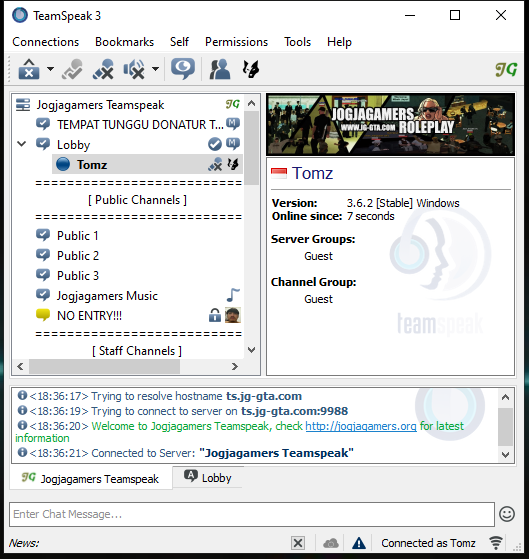
Task: Click the Jogjagamers Roleplay banner image
Action: coord(391,124)
